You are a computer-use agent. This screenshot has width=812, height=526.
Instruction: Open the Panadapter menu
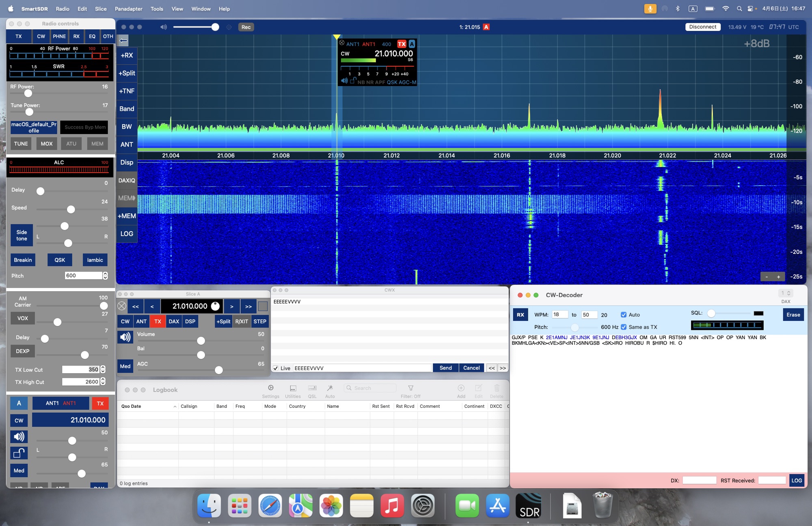pyautogui.click(x=128, y=9)
